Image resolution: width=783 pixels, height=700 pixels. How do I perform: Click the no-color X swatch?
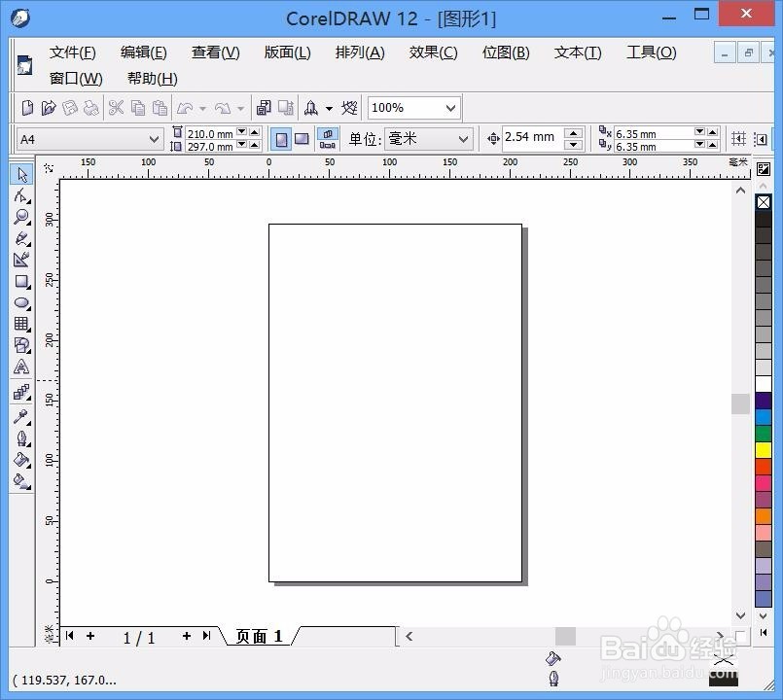point(764,202)
